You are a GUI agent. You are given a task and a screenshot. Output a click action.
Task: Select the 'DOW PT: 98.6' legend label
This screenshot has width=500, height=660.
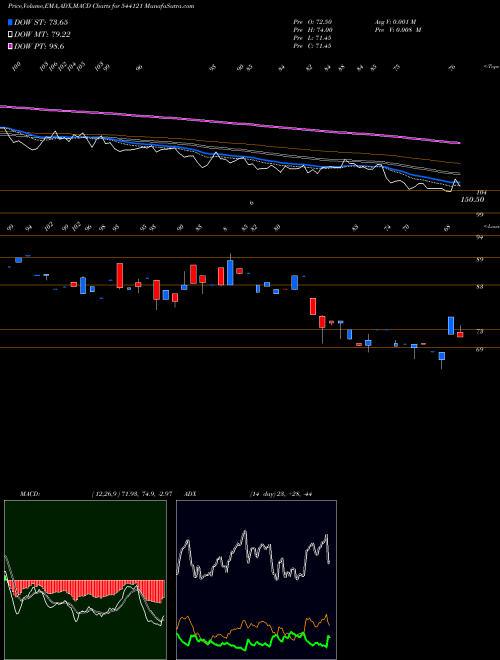coord(39,47)
